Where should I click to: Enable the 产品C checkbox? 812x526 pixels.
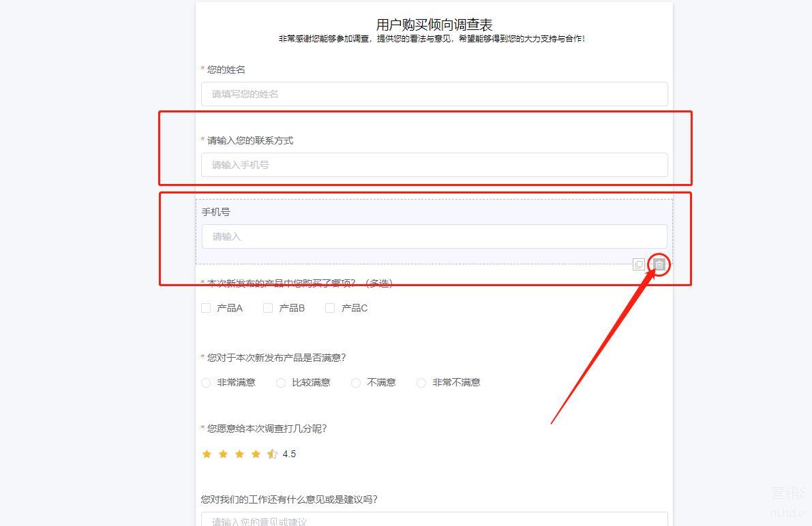pyautogui.click(x=330, y=308)
